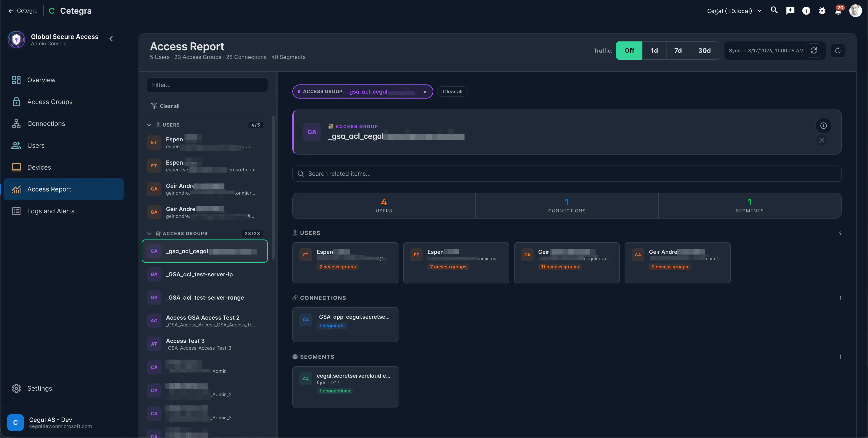Viewport: 868px width, 438px height.
Task: Open the user profile avatar
Action: click(x=855, y=11)
